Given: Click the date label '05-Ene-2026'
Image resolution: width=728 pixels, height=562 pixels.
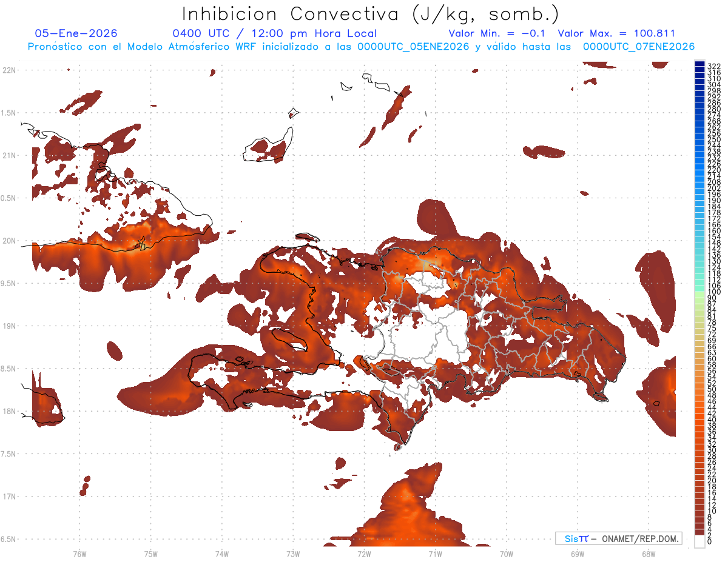Looking at the screenshot, I should coord(76,34).
